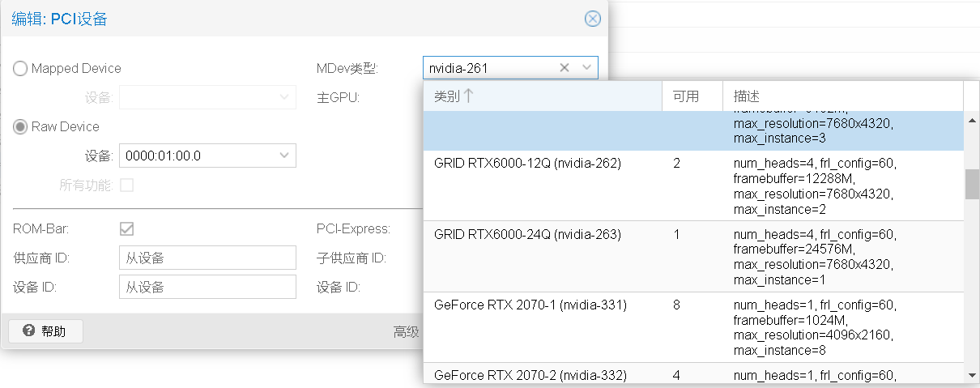The width and height of the screenshot is (980, 388).
Task: Click the 供应商 ID input field
Action: (207, 258)
